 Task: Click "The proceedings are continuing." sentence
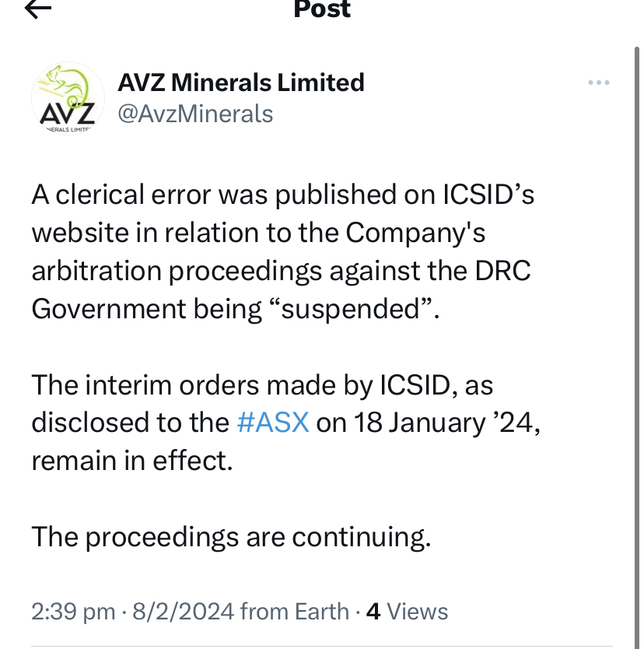point(231,537)
